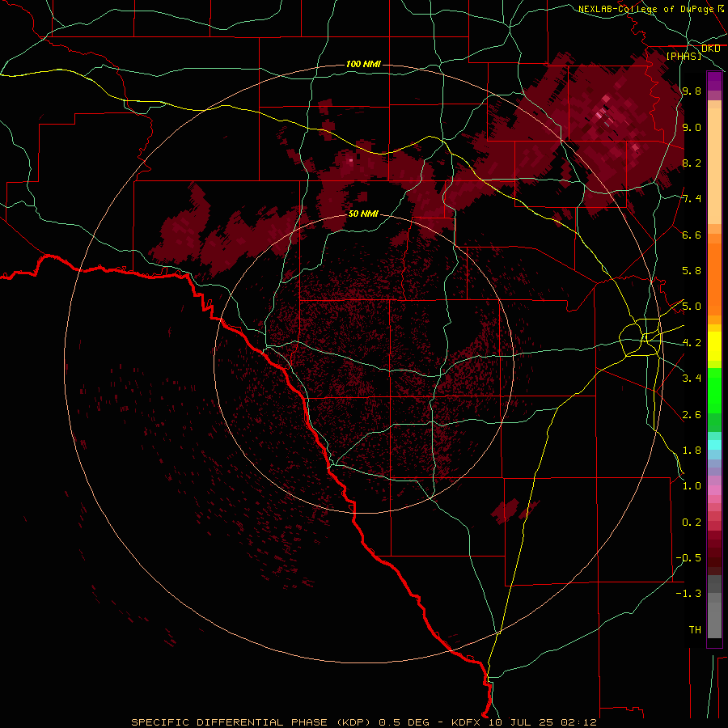Image resolution: width=728 pixels, height=728 pixels.
Task: Click the 1.8 value on the color scale
Action: tap(692, 451)
